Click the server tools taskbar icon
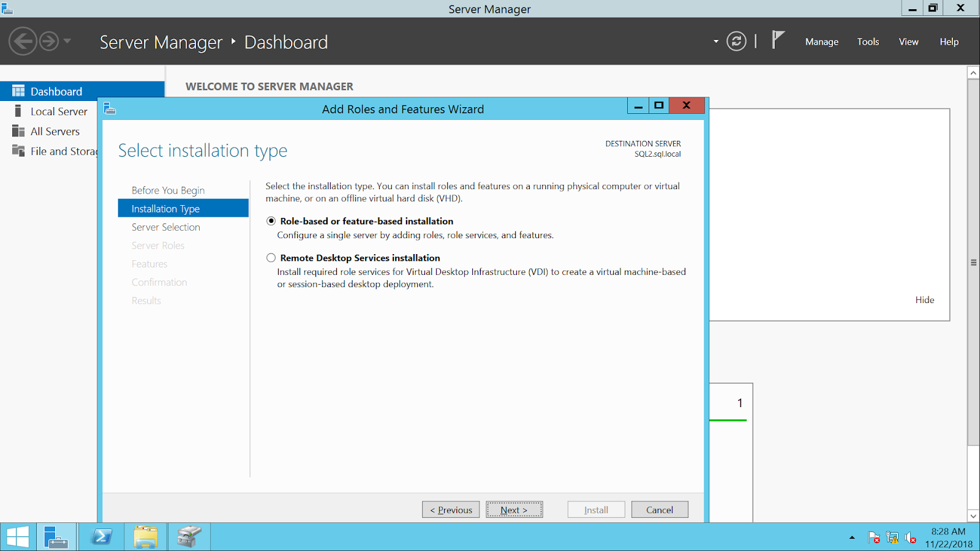 [x=189, y=537]
